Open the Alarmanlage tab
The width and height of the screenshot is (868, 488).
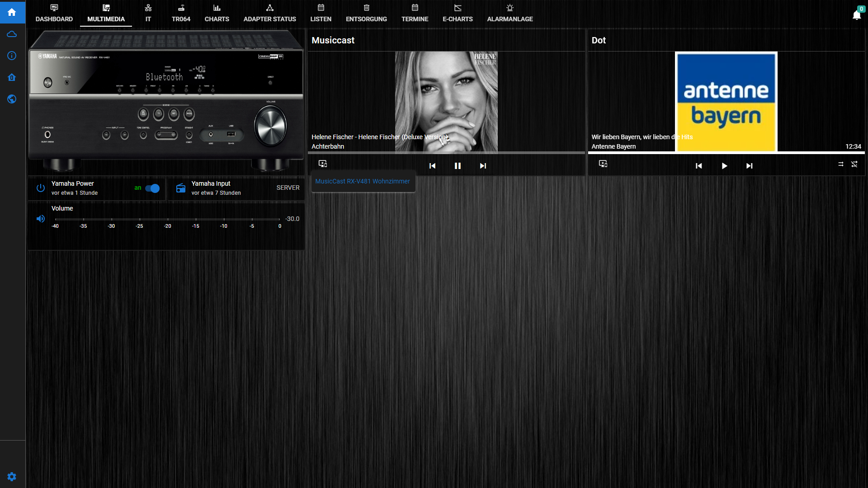pyautogui.click(x=510, y=14)
